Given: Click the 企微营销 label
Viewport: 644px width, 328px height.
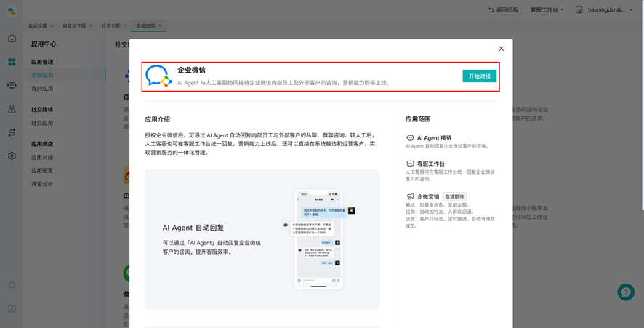Looking at the screenshot, I should pos(428,196).
